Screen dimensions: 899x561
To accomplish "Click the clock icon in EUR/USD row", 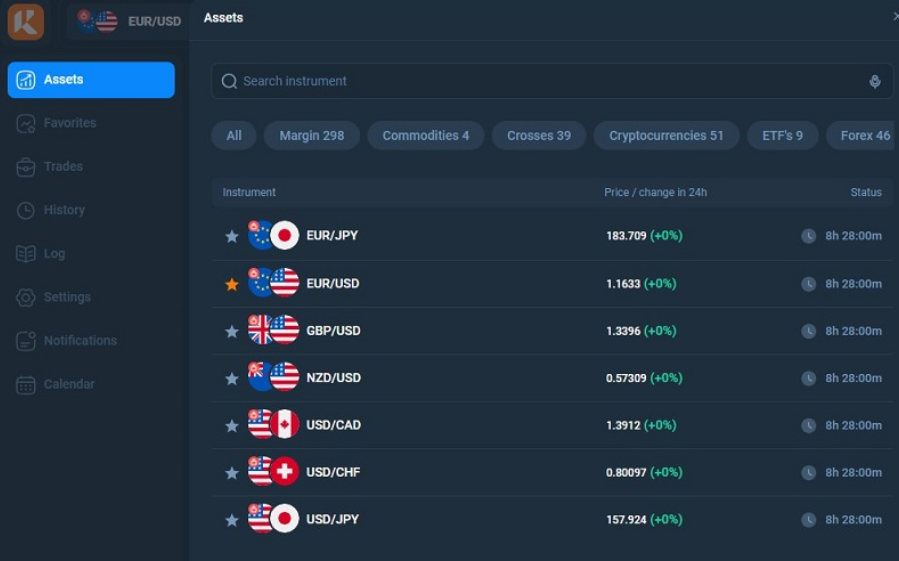I will click(808, 284).
